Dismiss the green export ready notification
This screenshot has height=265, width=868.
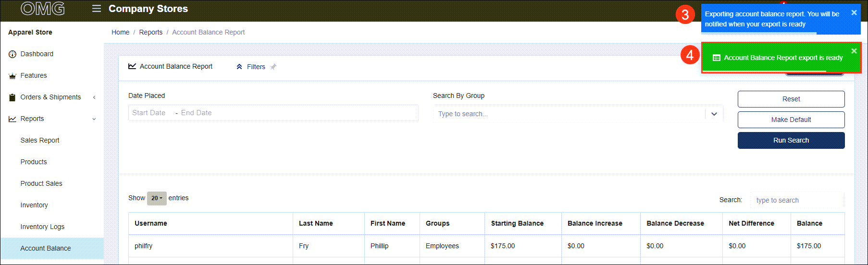(x=854, y=51)
